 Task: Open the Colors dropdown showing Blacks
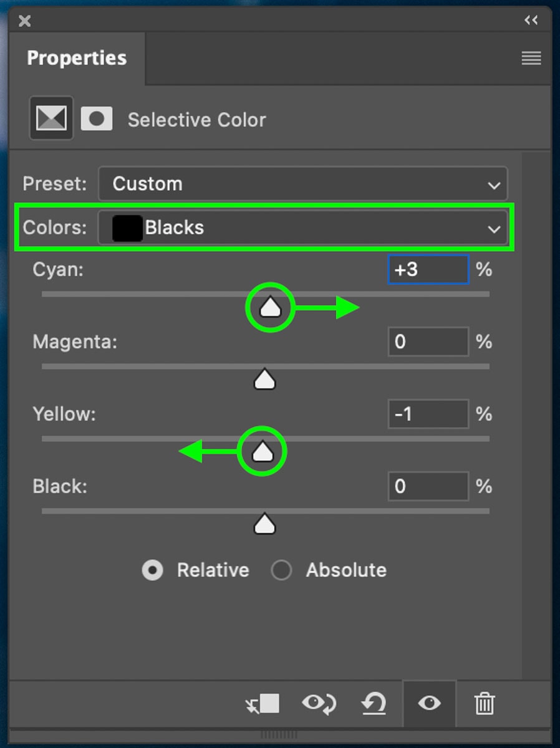pyautogui.click(x=303, y=228)
